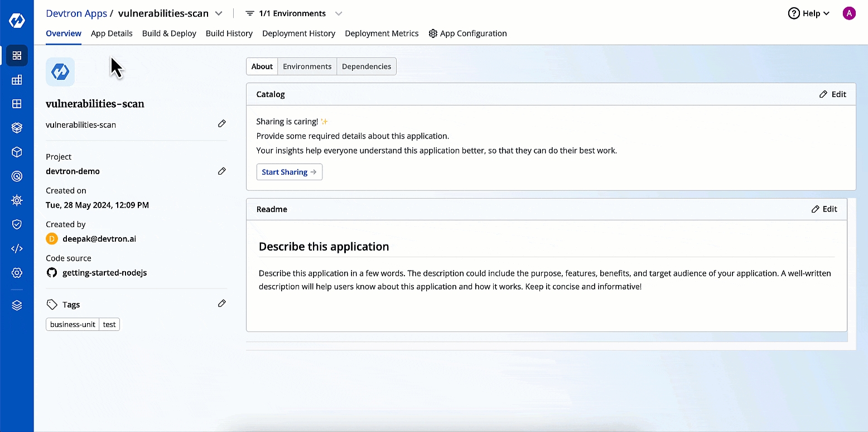Click Edit on the Readme panel
868x432 pixels.
824,209
